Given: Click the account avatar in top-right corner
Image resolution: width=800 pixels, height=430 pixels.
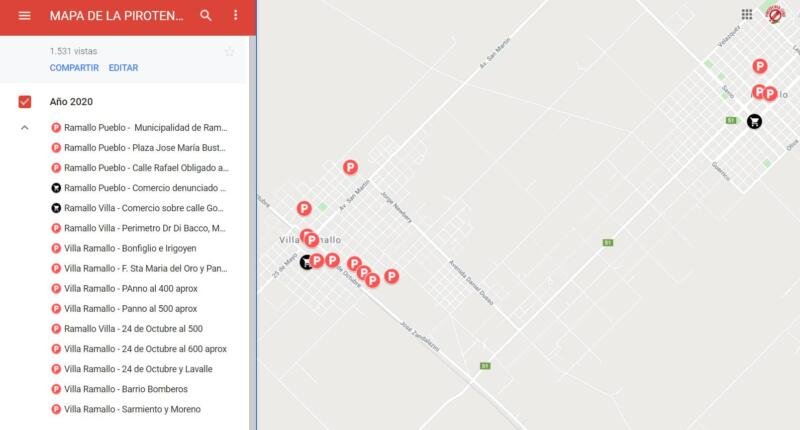Looking at the screenshot, I should click(x=775, y=15).
